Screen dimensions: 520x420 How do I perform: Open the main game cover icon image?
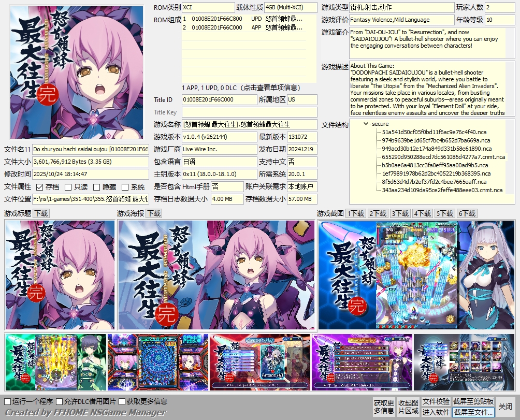(77, 73)
